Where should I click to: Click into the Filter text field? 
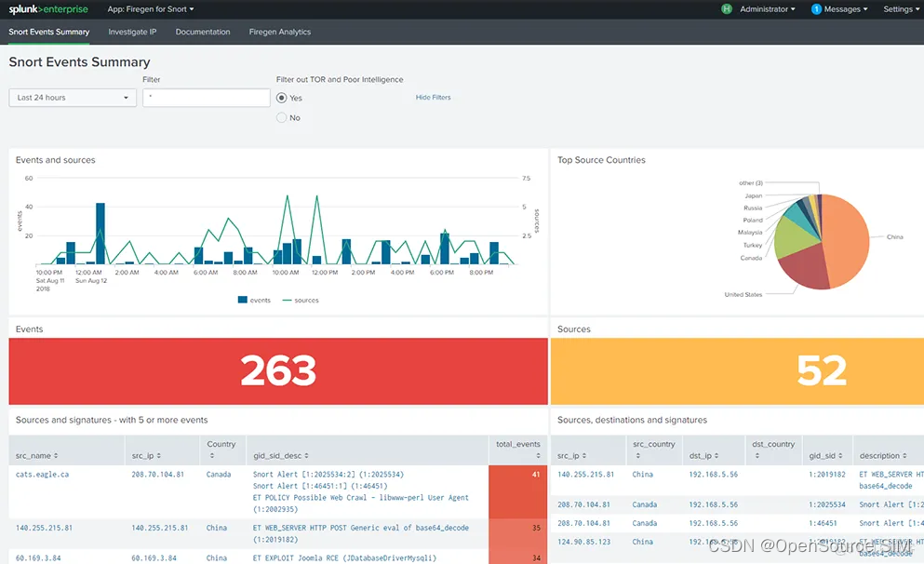point(207,97)
